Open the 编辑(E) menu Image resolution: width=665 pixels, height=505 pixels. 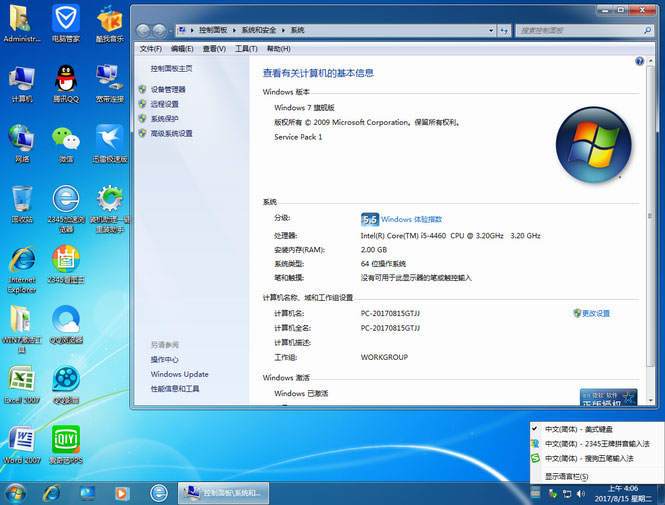(x=182, y=49)
